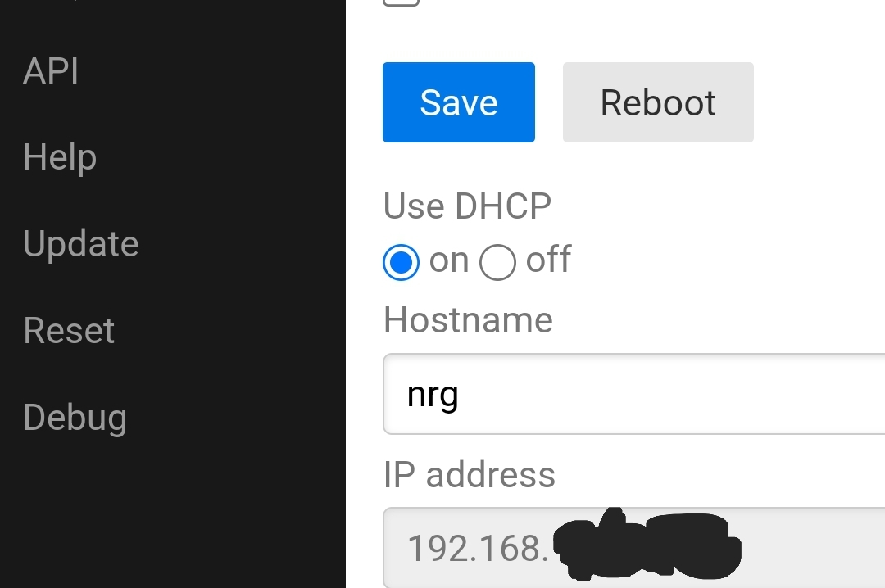Click the 192.168 text in IP field
885x588 pixels.
point(478,549)
